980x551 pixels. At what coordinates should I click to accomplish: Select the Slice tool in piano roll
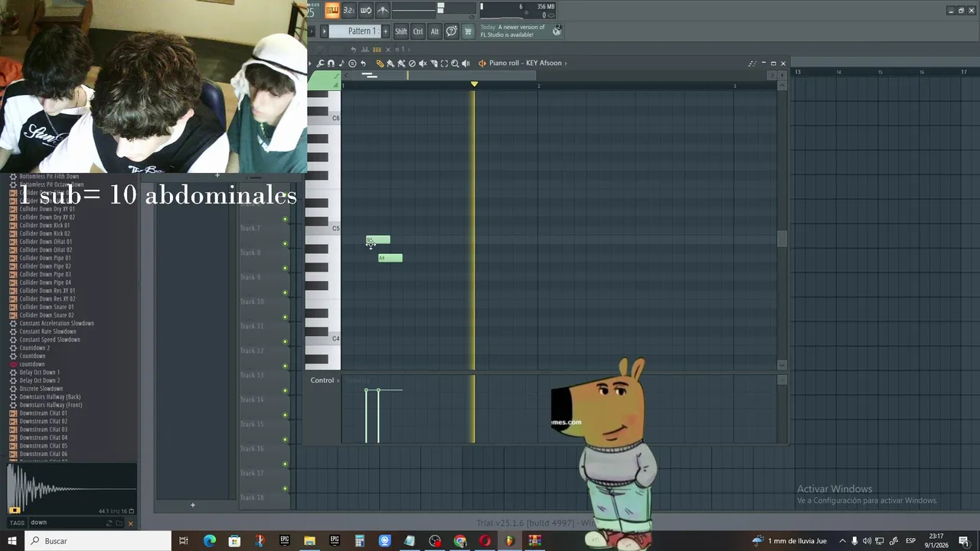[x=433, y=64]
